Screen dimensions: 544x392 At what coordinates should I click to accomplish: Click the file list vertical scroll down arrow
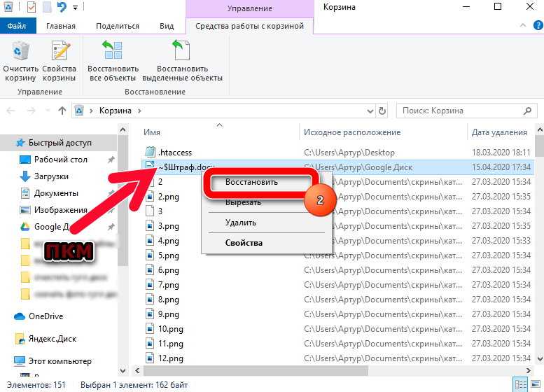pos(540,358)
